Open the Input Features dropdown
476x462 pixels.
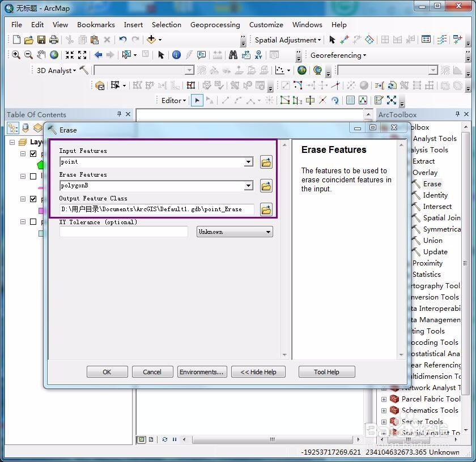tap(248, 162)
